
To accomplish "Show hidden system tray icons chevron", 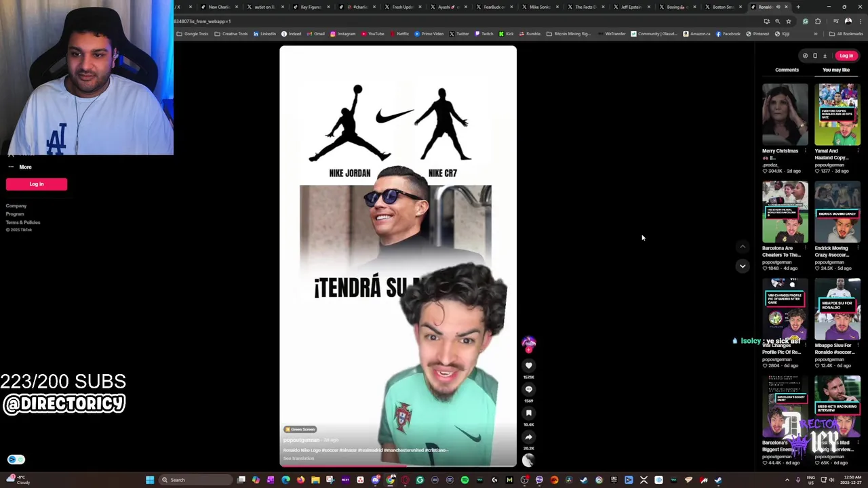I will [787, 480].
